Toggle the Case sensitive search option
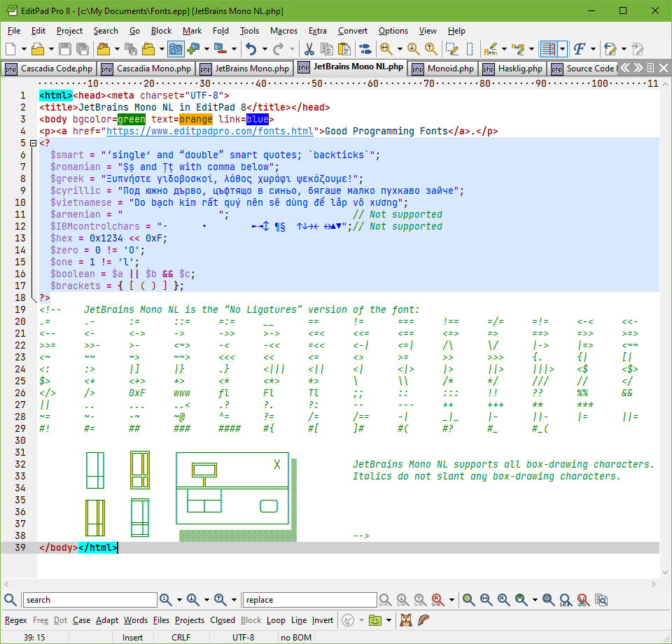 point(81,620)
